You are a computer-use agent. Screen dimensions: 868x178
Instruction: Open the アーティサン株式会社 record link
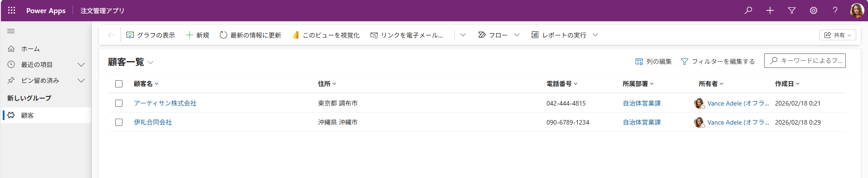tap(165, 103)
